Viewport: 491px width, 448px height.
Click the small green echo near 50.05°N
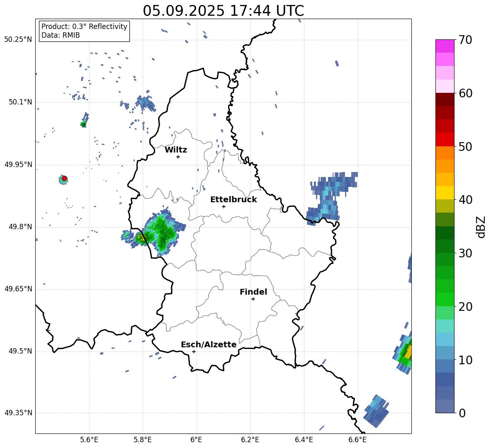pos(84,121)
